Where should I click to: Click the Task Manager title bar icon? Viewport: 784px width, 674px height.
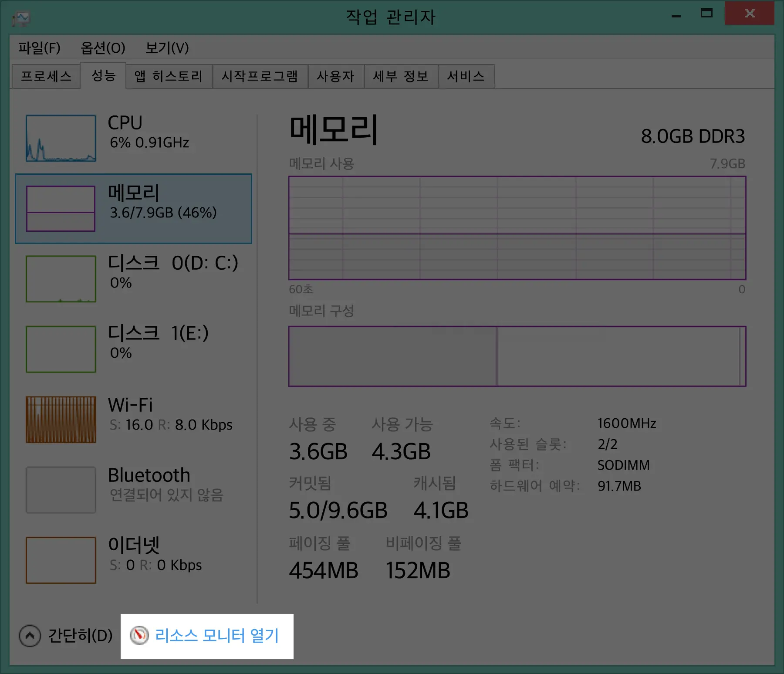(21, 18)
